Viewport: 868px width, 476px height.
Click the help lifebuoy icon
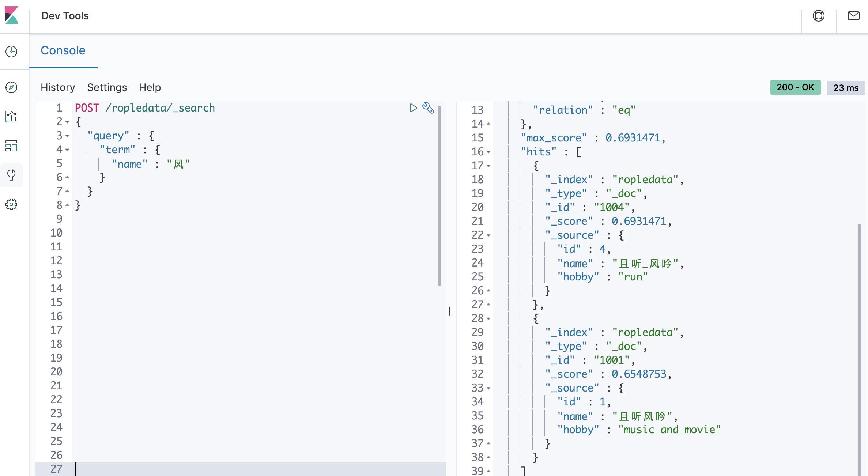(819, 16)
